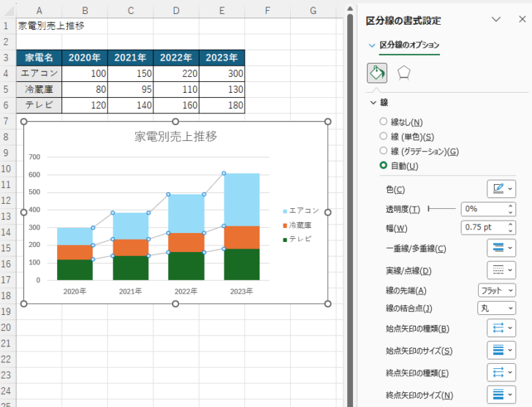Select the 線 (単色)(S) radio option
This screenshot has width=532, height=407.
click(x=384, y=136)
